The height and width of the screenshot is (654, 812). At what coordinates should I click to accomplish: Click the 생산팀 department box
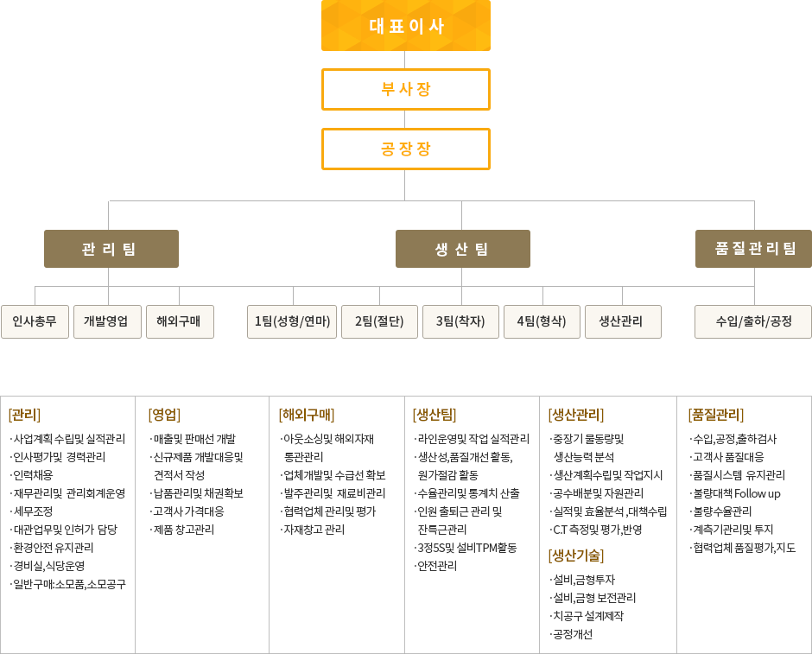click(463, 249)
